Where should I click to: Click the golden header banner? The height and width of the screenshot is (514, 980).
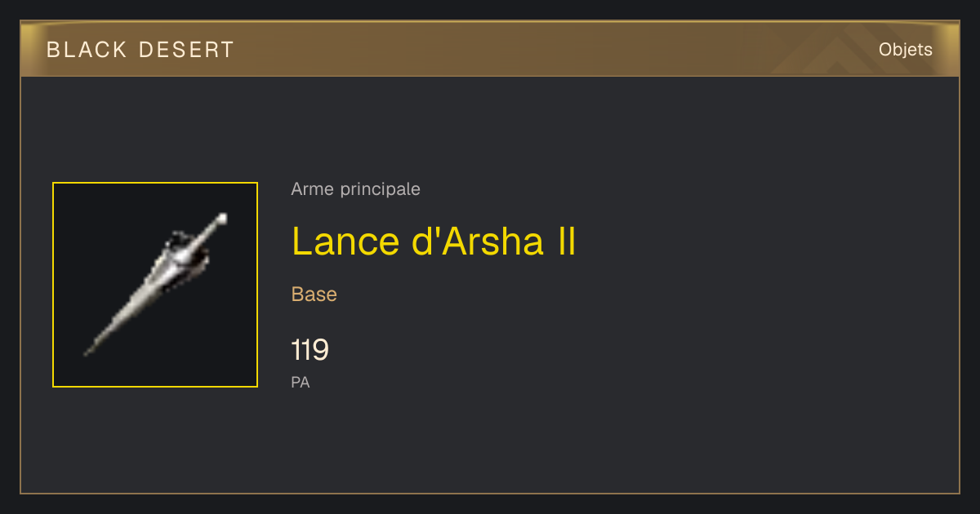tap(490, 50)
